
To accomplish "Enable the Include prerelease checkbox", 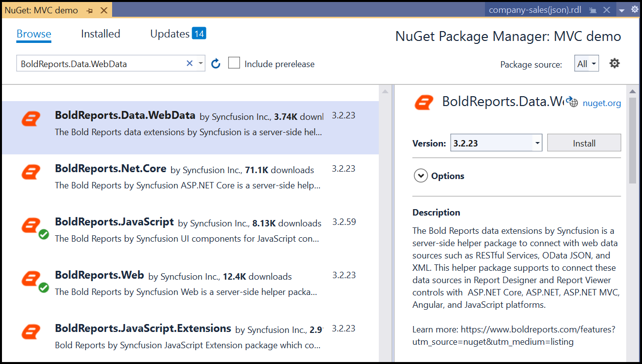I will point(234,63).
